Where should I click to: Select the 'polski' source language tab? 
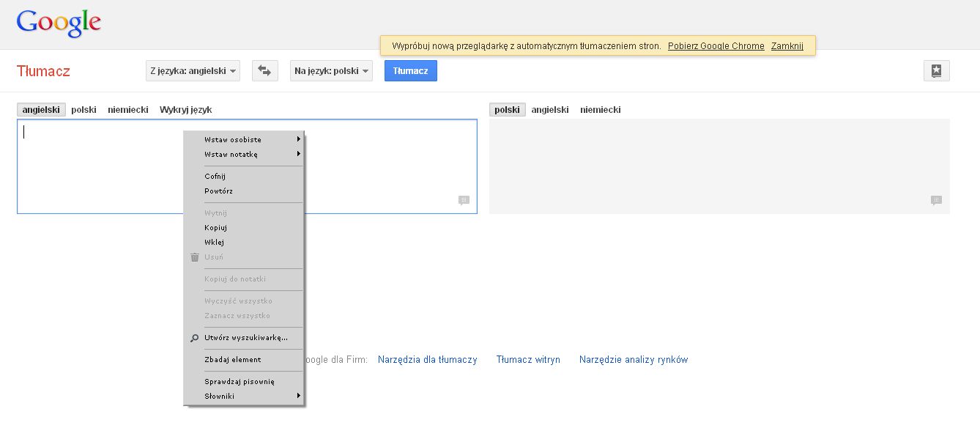tap(83, 110)
